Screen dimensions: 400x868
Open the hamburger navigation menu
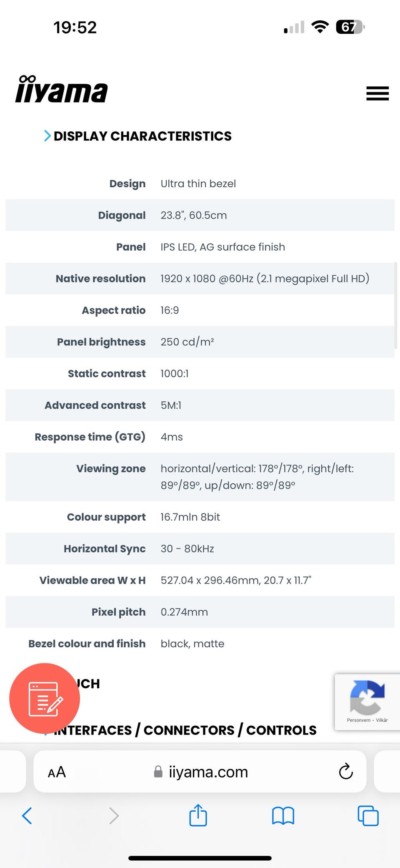tap(377, 93)
